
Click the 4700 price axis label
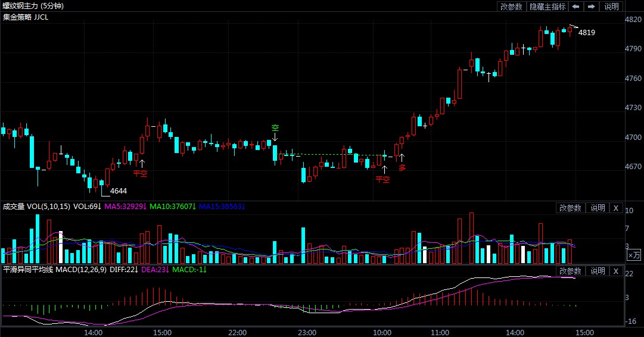point(633,137)
